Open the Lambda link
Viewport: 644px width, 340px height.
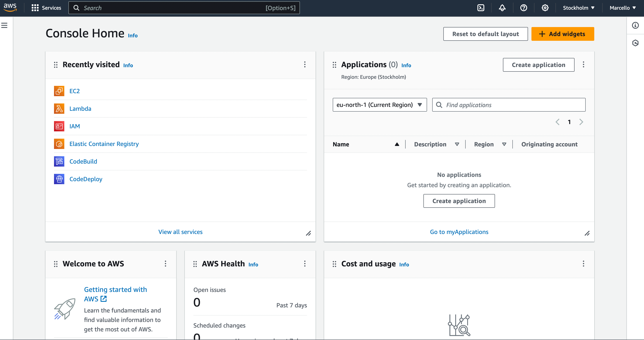tap(80, 108)
